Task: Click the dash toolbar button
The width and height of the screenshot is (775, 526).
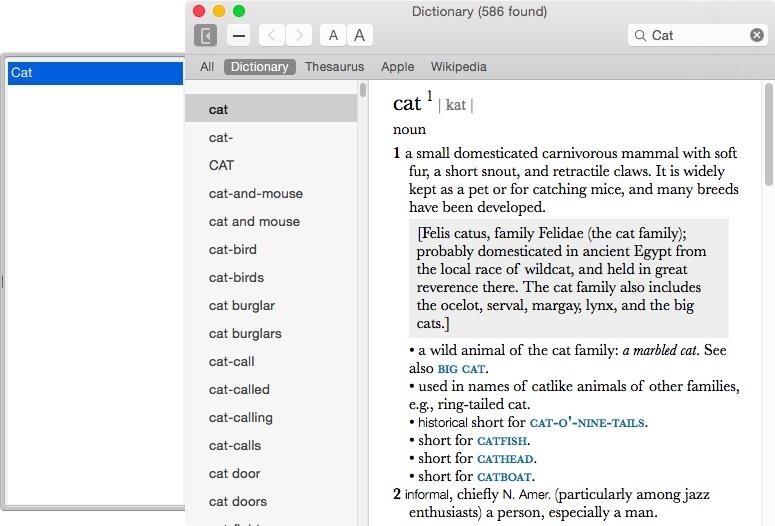Action: (x=239, y=36)
